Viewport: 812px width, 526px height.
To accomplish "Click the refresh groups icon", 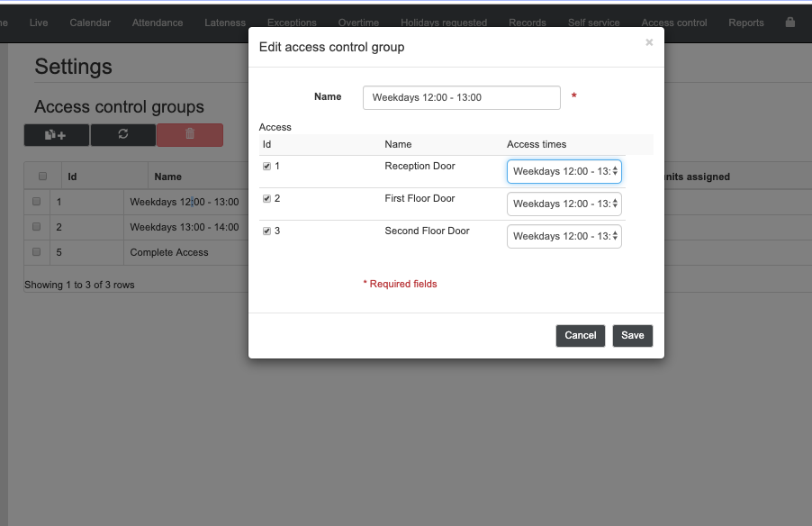I will [122, 134].
